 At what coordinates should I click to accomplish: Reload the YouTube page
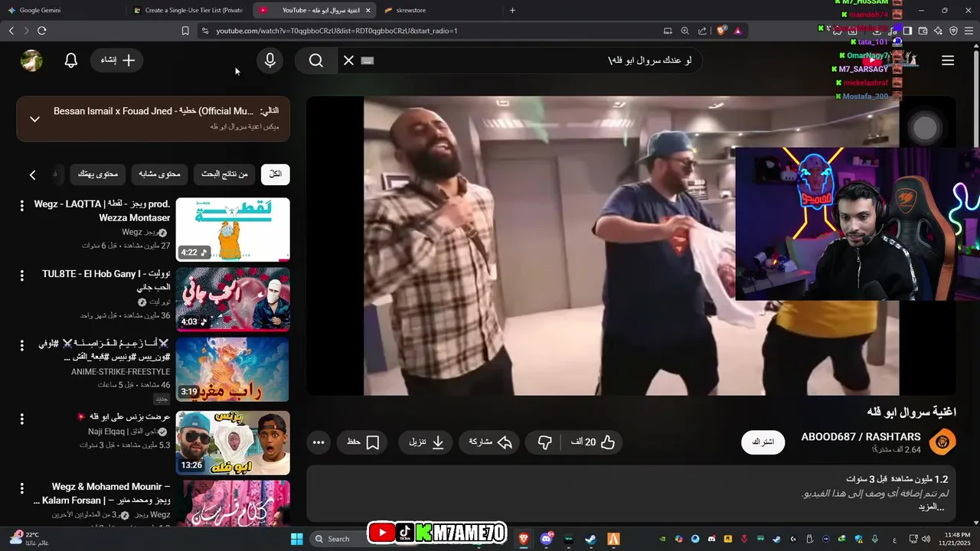pyautogui.click(x=42, y=31)
